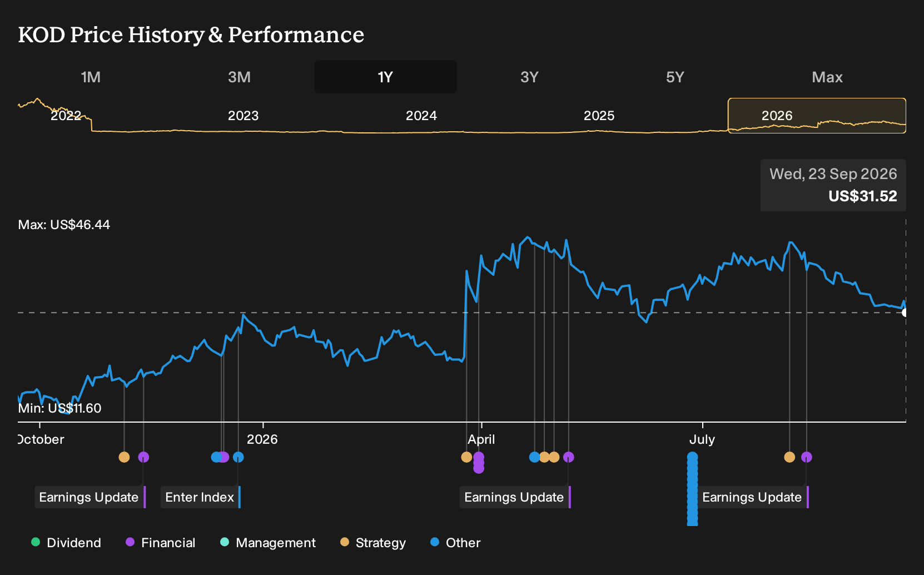Select the 1M time range tab
The height and width of the screenshot is (575, 924).
(x=91, y=77)
